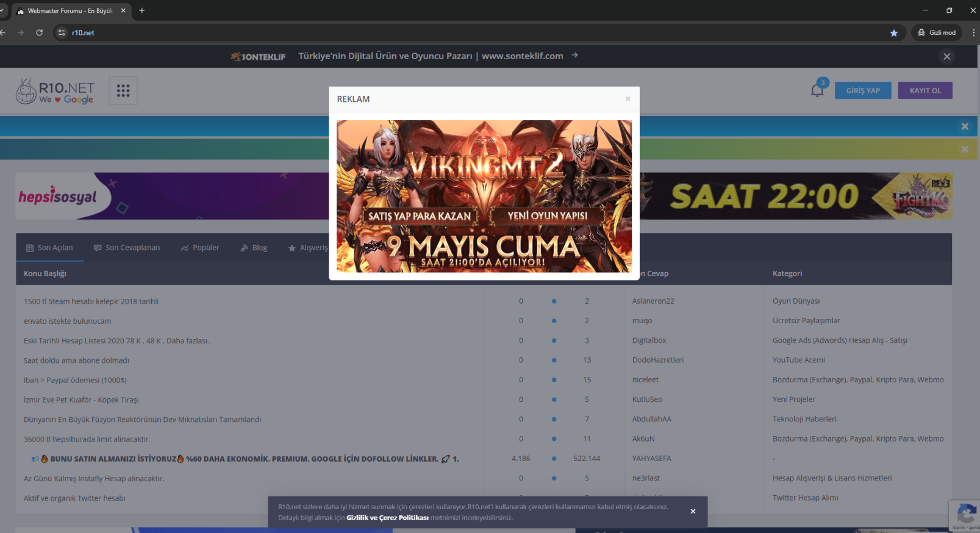The image size is (980, 533).
Task: Open topic '1500 tl Steam hesabı kelepir'
Action: click(x=91, y=301)
